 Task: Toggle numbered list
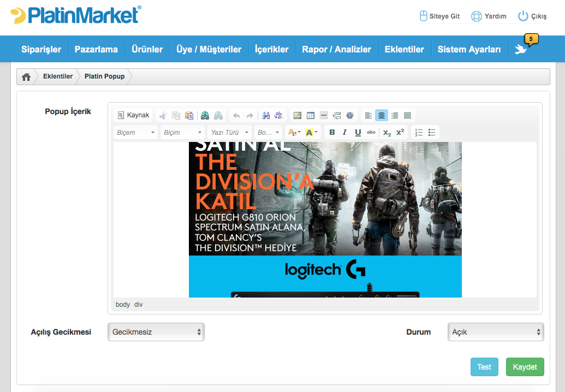pos(419,133)
